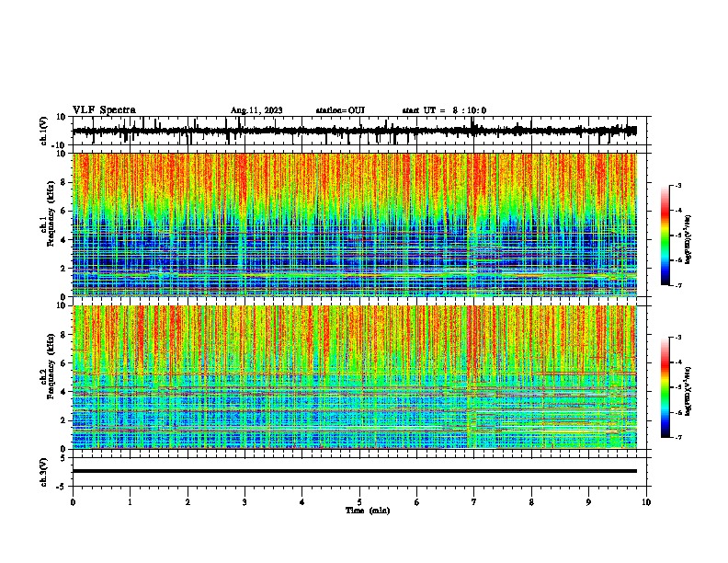Click time axis tick label "4"
The image size is (728, 563).
tap(302, 502)
